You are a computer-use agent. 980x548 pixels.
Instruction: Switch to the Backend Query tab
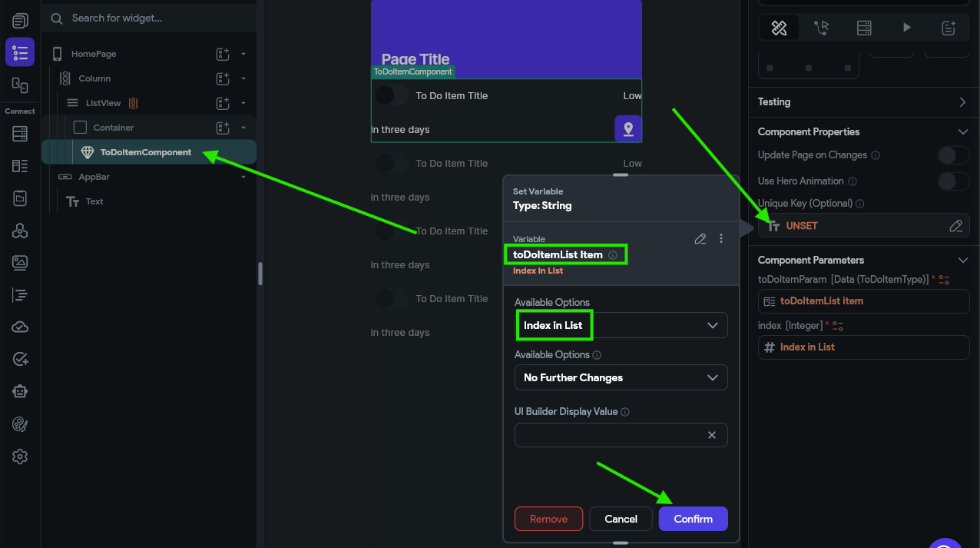[x=864, y=28]
